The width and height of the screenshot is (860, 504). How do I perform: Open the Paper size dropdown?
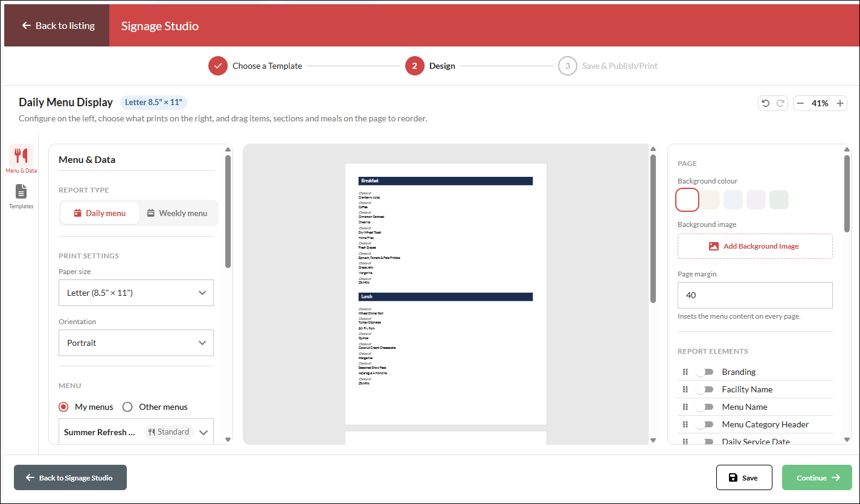136,293
